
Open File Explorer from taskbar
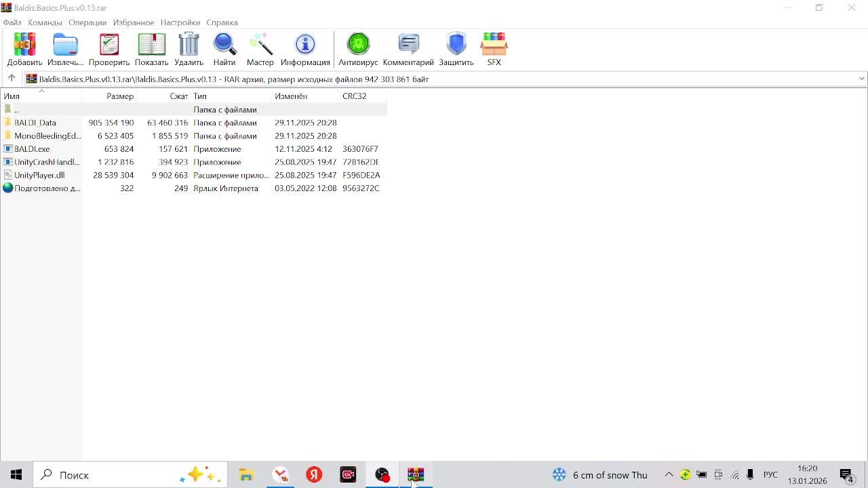pos(246,475)
